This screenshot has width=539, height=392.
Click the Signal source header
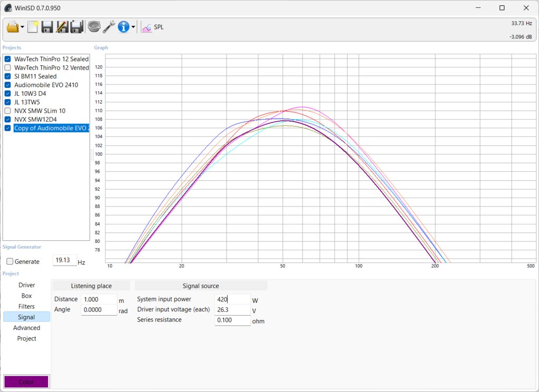pos(201,286)
